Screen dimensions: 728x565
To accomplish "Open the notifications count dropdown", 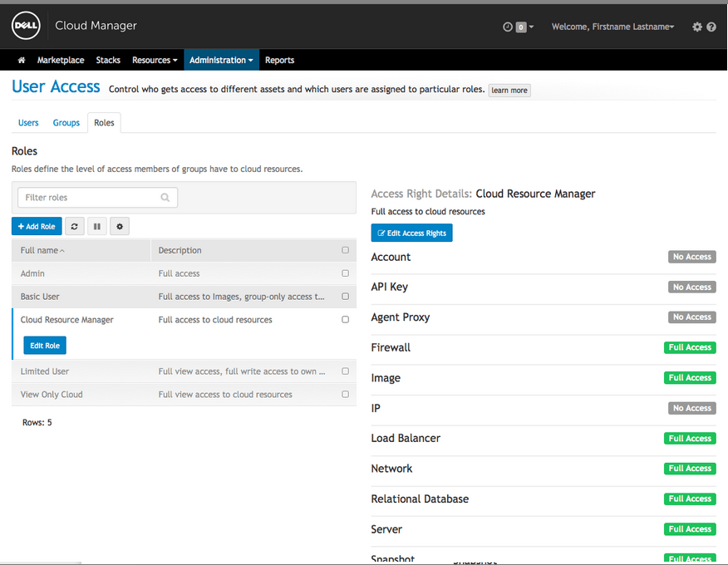I will pyautogui.click(x=524, y=27).
